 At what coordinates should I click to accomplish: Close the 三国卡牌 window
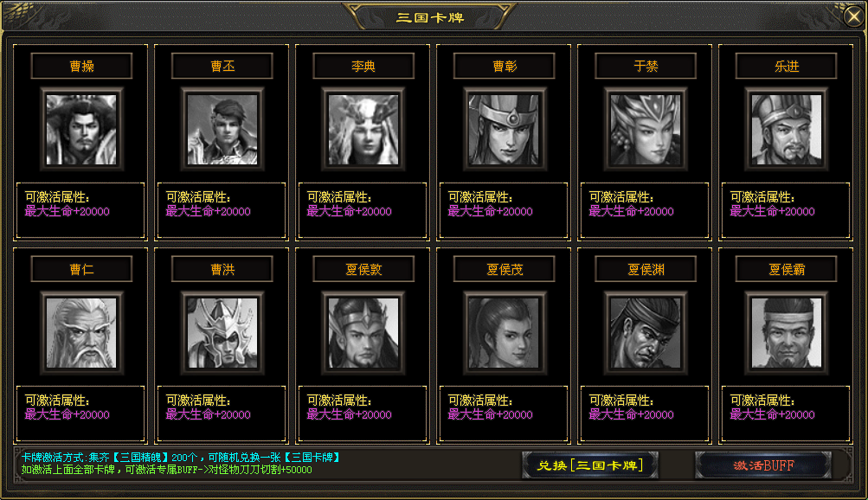coord(854,16)
